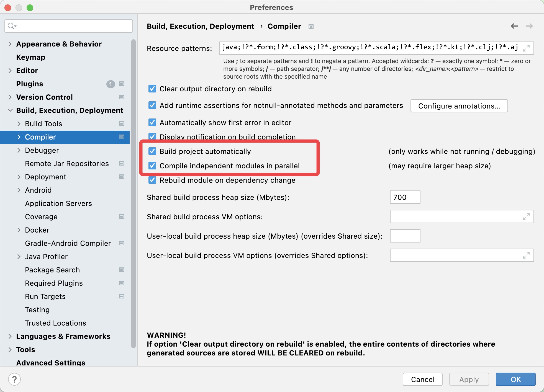Disable Compile independent modules in parallel
The height and width of the screenshot is (392, 544).
tap(152, 166)
